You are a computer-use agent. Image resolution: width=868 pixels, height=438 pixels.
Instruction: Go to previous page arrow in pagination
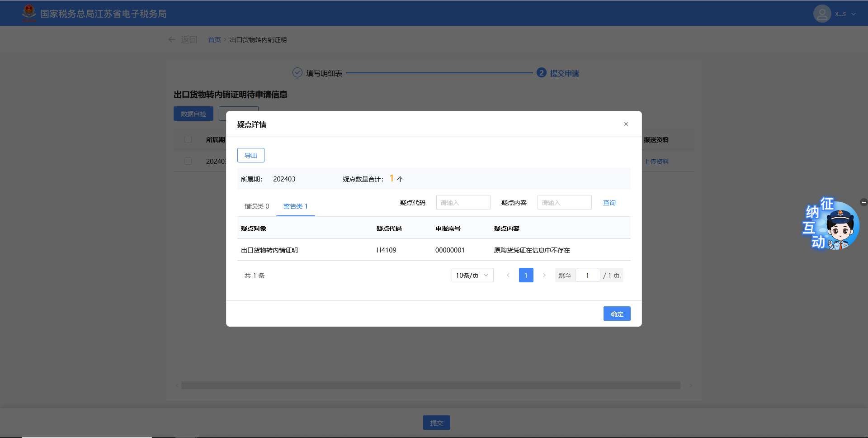pos(508,275)
